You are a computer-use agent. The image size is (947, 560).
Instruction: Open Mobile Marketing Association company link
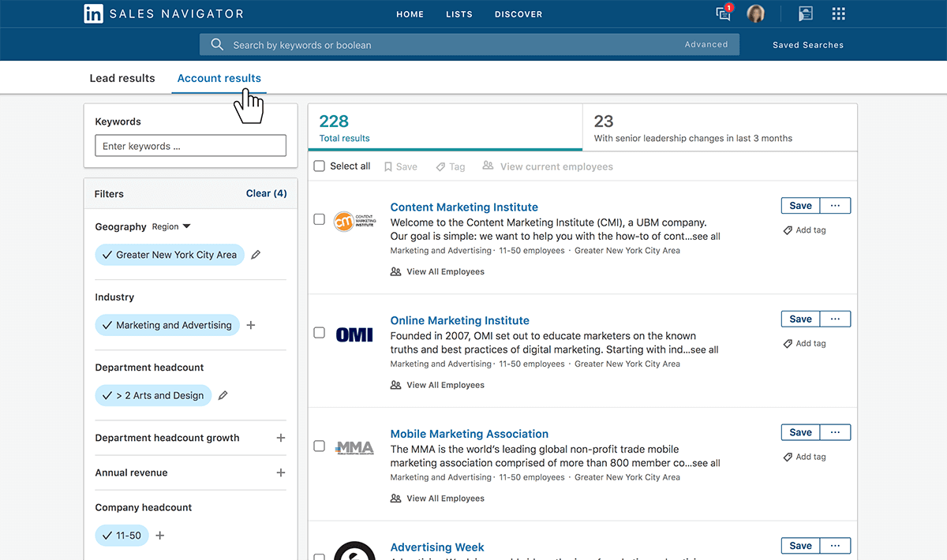[470, 434]
